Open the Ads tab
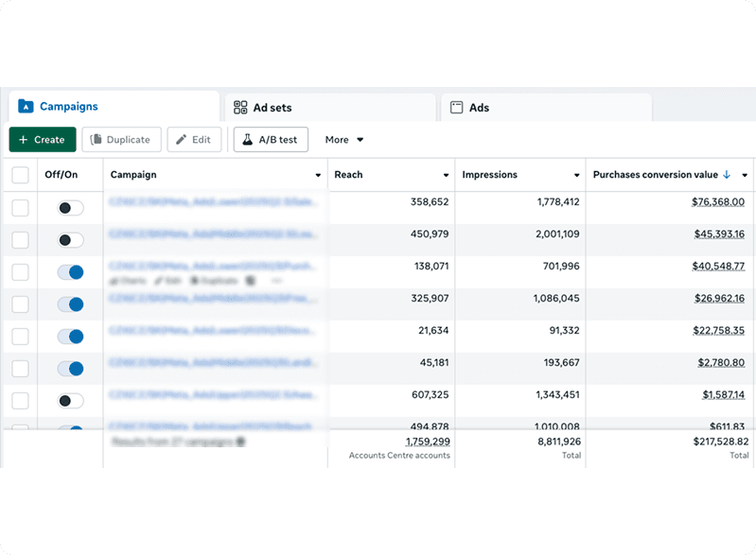Viewport: 756px width, 555px height. tap(545, 108)
